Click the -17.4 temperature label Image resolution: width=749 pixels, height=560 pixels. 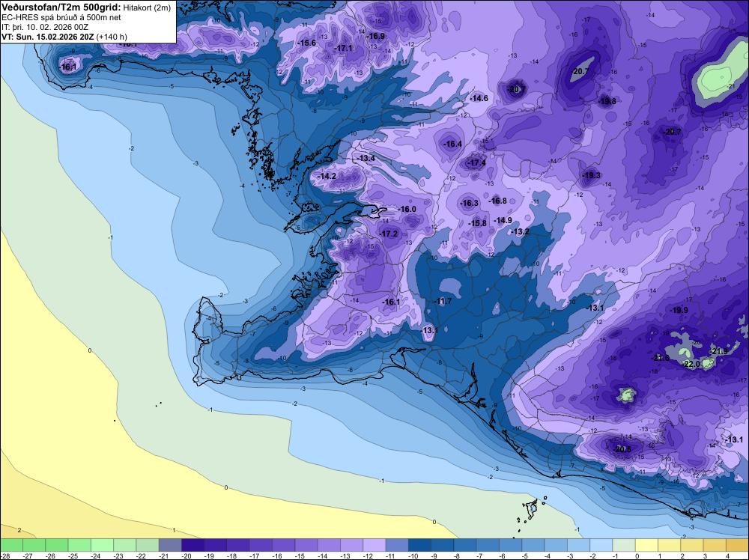(476, 162)
